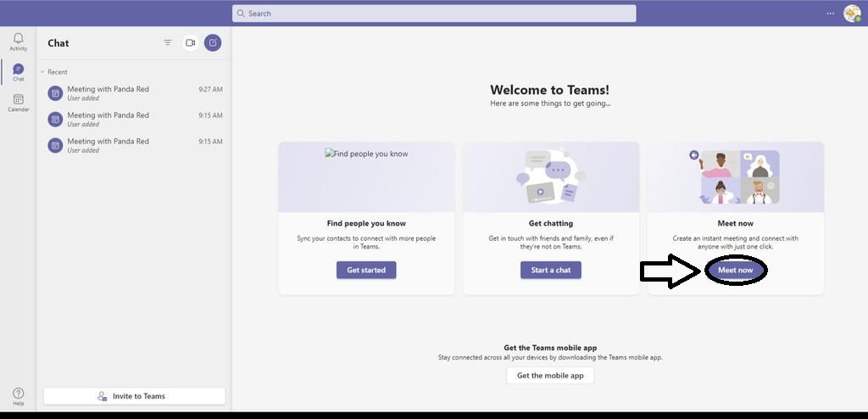Click the video camera meet icon in Chat header

[191, 42]
